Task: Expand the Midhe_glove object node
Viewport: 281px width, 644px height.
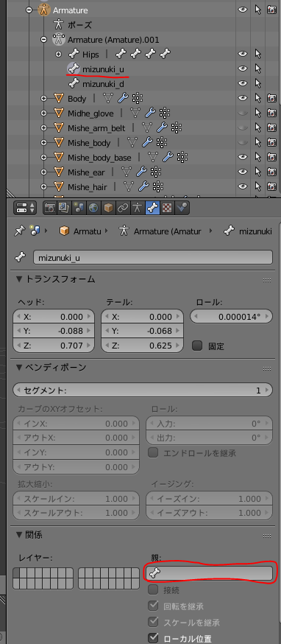Action: (x=44, y=113)
